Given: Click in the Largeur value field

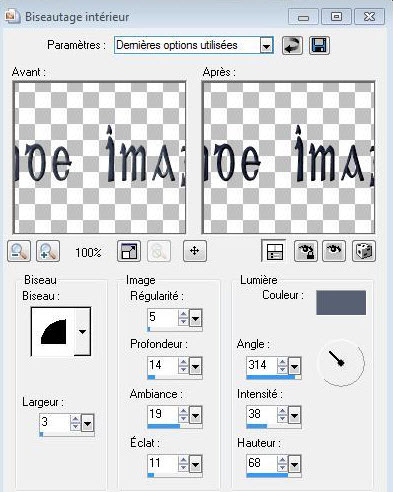Looking at the screenshot, I should coord(55,423).
